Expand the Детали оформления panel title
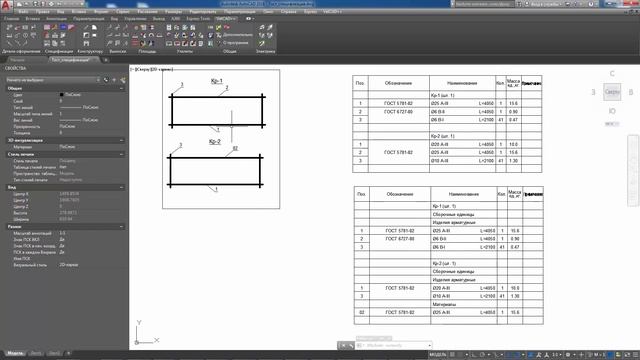 tap(21, 51)
